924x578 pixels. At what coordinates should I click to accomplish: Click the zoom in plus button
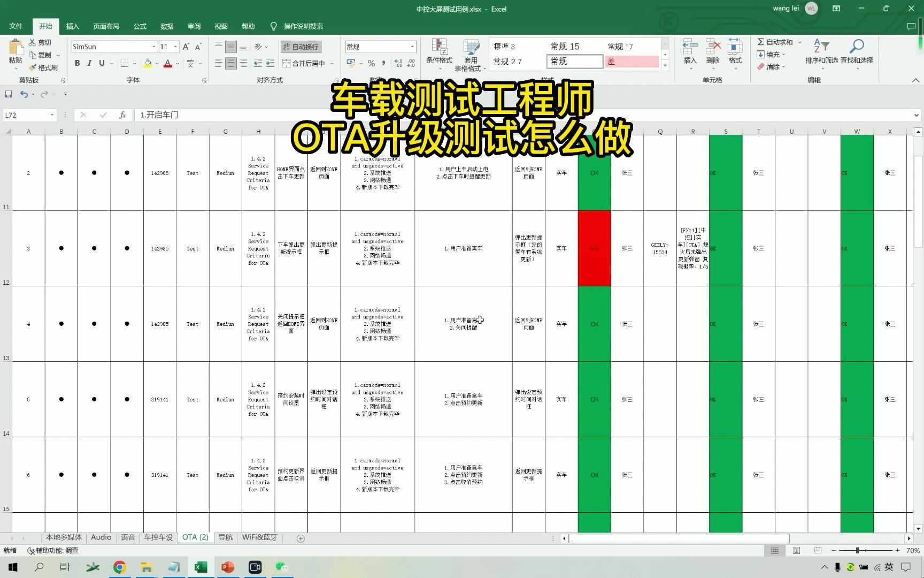point(897,550)
